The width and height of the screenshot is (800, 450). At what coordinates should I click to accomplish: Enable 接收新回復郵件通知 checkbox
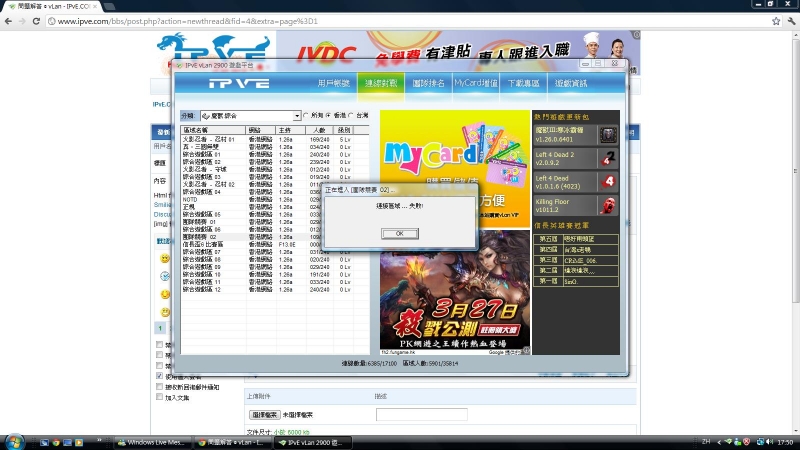[160, 387]
